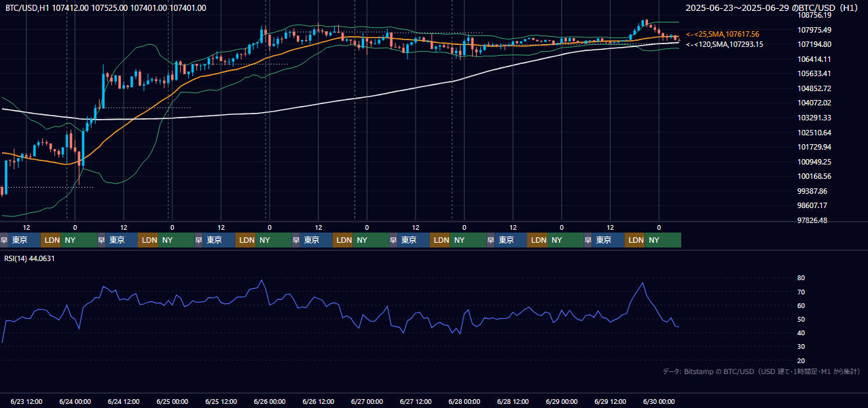This screenshot has height=408, width=868.
Task: Click the 6/25 00:00 time axis label
Action: [x=172, y=401]
